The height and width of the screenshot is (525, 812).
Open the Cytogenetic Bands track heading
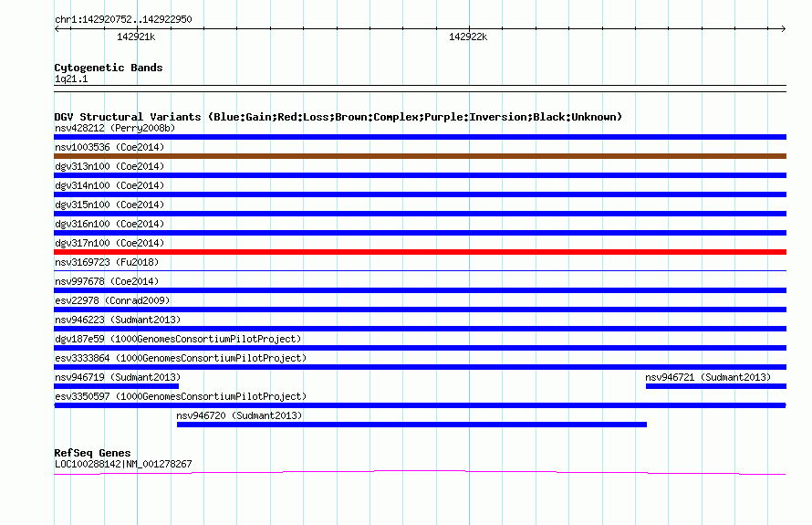pyautogui.click(x=109, y=68)
